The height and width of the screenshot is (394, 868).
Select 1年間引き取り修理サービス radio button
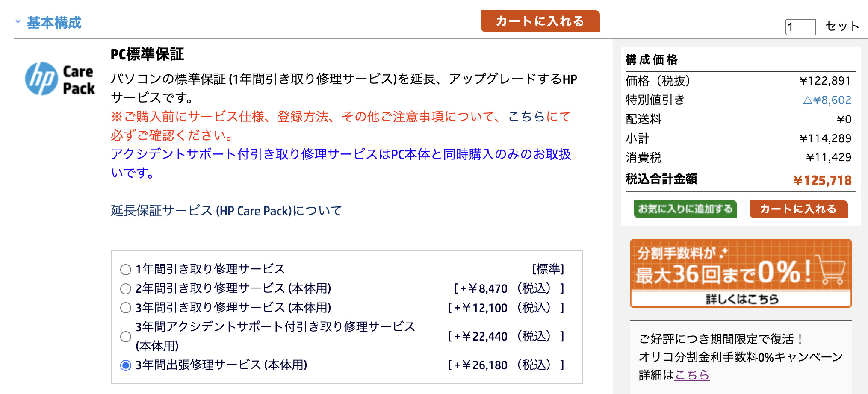pos(126,270)
